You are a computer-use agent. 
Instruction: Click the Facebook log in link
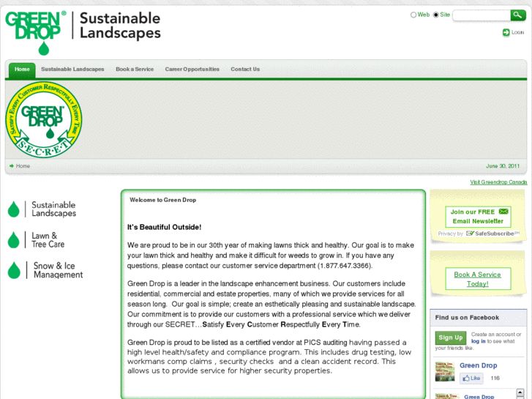point(478,341)
